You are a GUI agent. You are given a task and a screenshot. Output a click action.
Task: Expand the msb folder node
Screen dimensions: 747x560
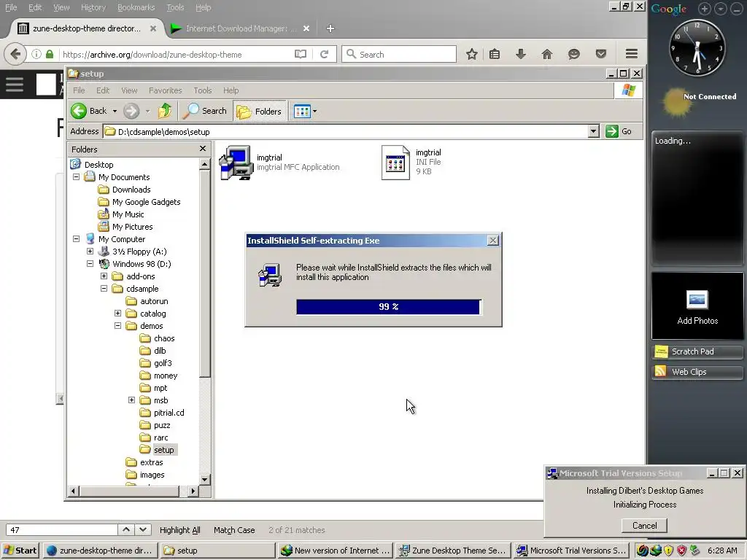click(x=131, y=400)
